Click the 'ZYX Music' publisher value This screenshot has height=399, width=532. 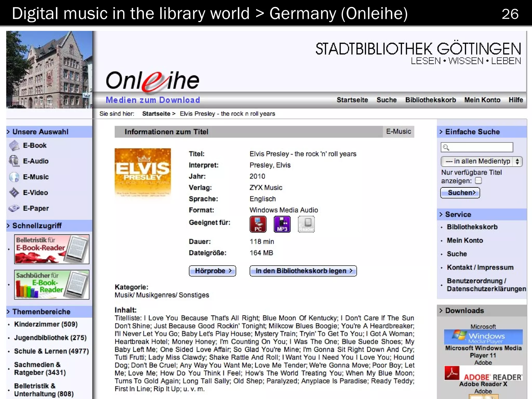pos(266,188)
